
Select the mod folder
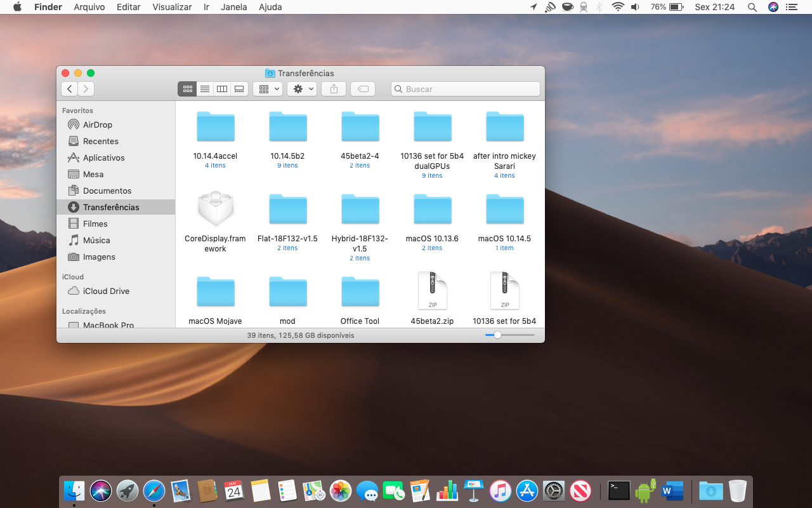click(288, 291)
